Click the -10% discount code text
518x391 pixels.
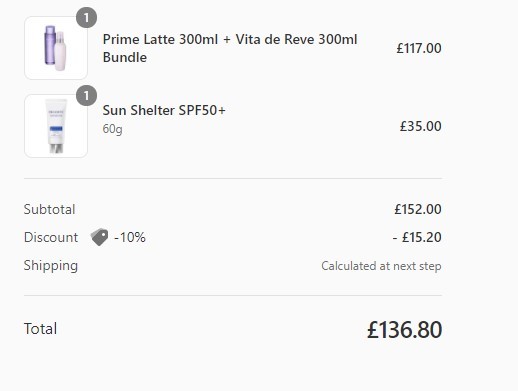pos(130,237)
